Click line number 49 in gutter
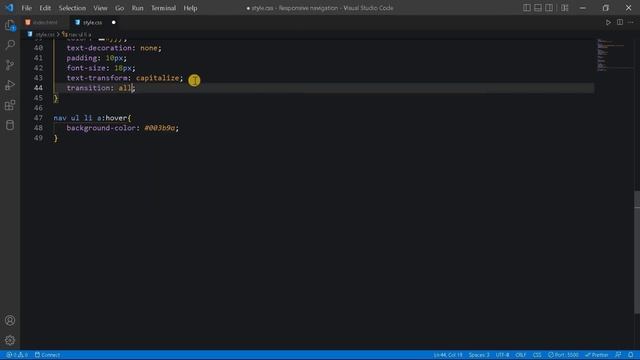 click(38, 138)
